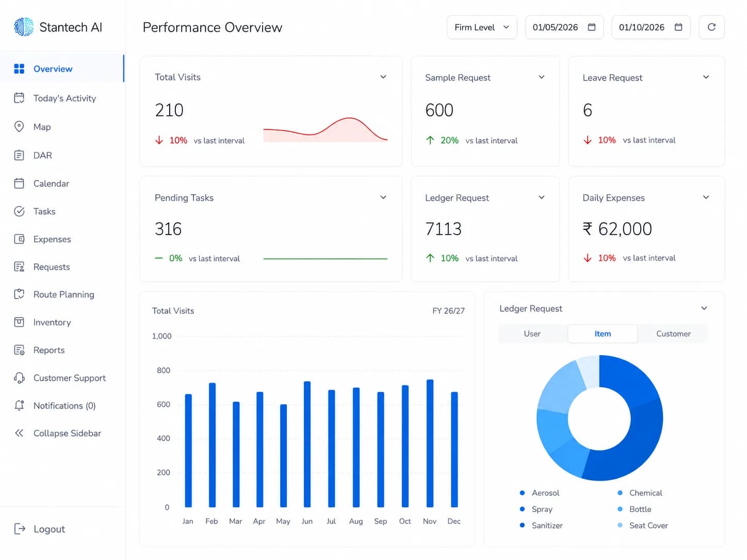This screenshot has height=560, width=747.
Task: Click the Reports icon in sidebar
Action: (19, 350)
